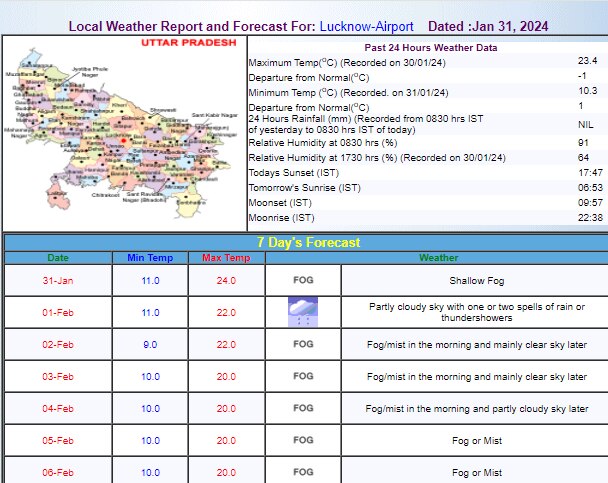Click the Max Temp column header
Image resolution: width=608 pixels, height=483 pixels.
[x=226, y=258]
